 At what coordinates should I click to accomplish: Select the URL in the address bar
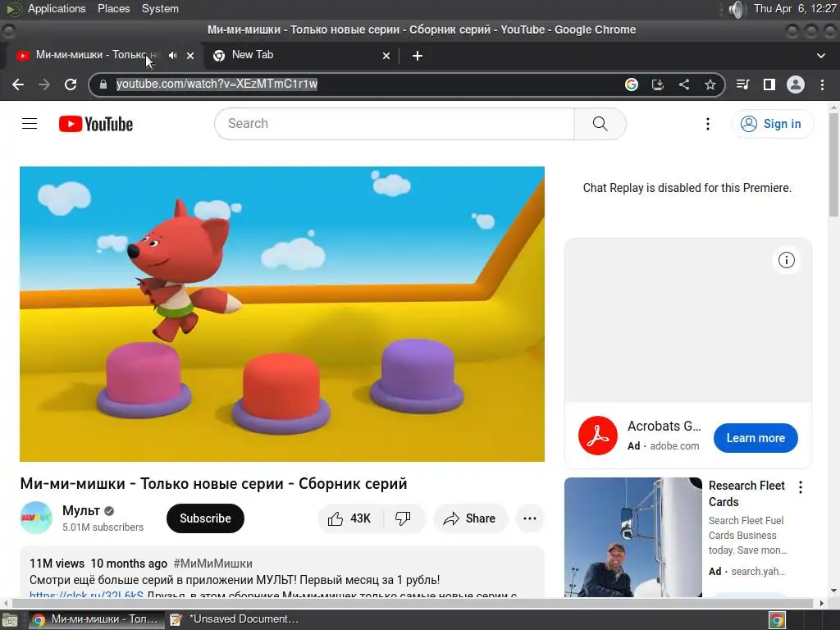(x=217, y=84)
